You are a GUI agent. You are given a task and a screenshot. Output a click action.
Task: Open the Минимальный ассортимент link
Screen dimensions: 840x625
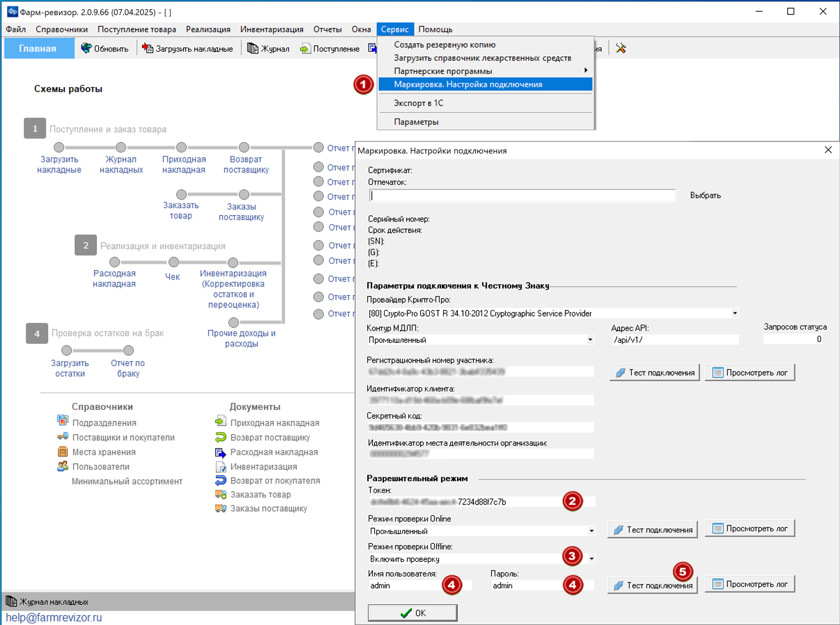[x=127, y=481]
